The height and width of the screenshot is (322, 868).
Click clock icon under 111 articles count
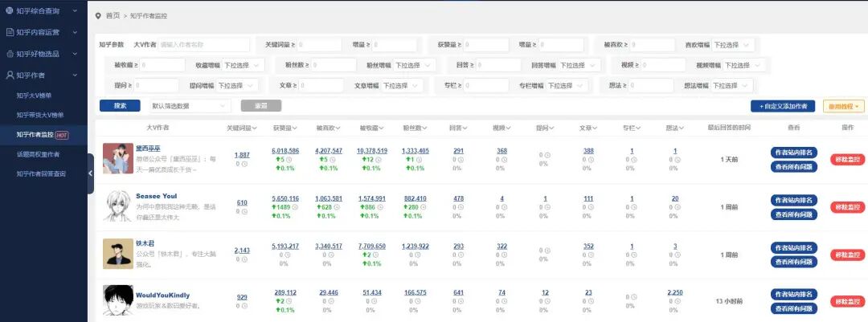(x=591, y=207)
